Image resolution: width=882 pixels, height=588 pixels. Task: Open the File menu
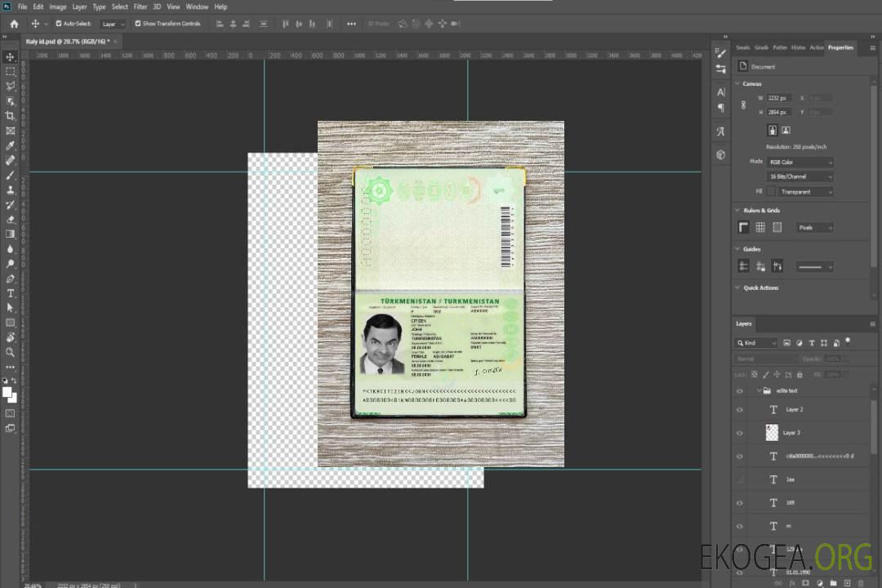23,7
